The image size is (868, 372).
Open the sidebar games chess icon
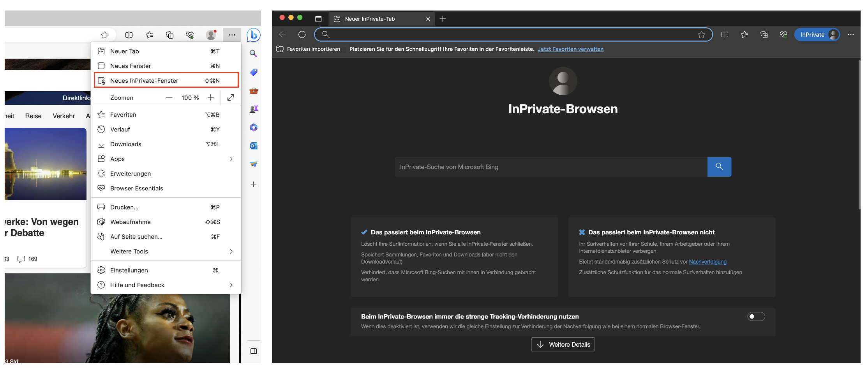coord(254,109)
